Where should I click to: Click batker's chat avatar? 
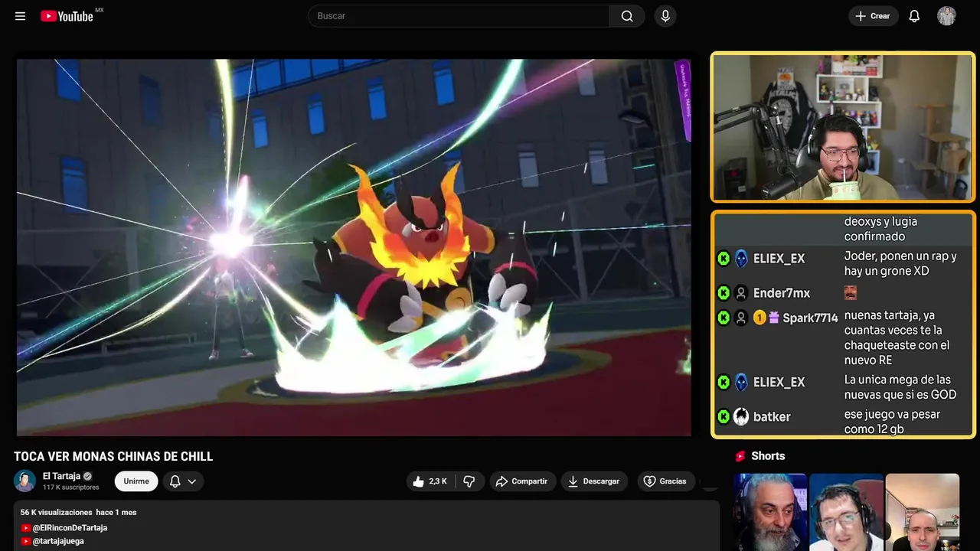741,417
